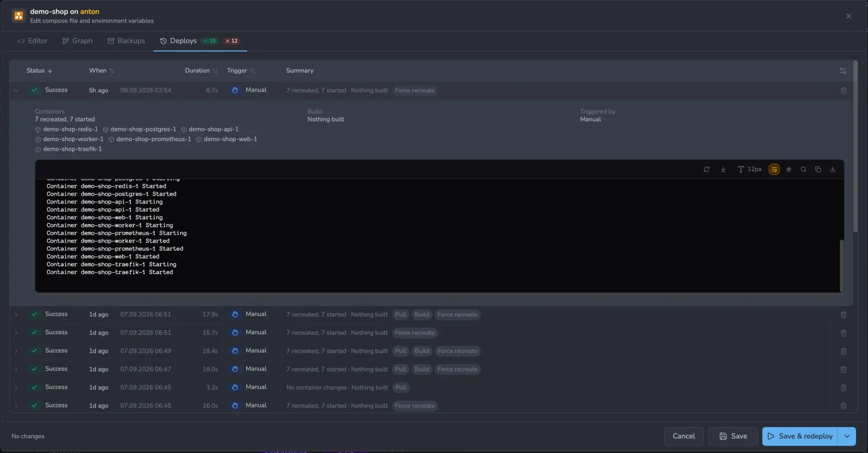Click the demo-shop-web-1 container chip
Viewport: 868px width, 453px height.
tap(227, 139)
